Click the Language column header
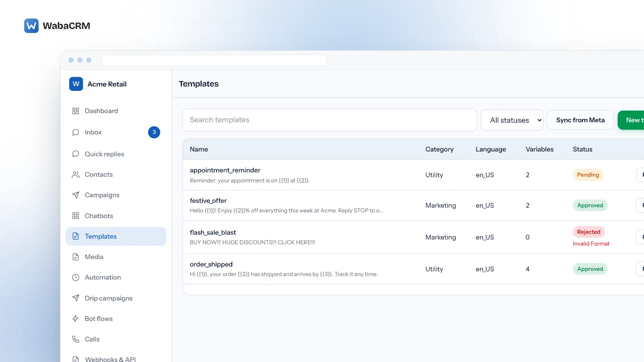The width and height of the screenshot is (644, 362). click(x=491, y=149)
